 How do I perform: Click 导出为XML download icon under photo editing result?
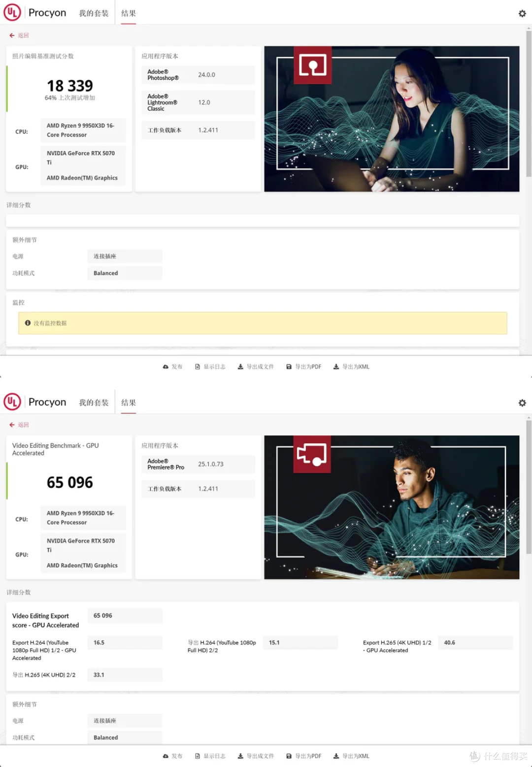click(x=336, y=367)
